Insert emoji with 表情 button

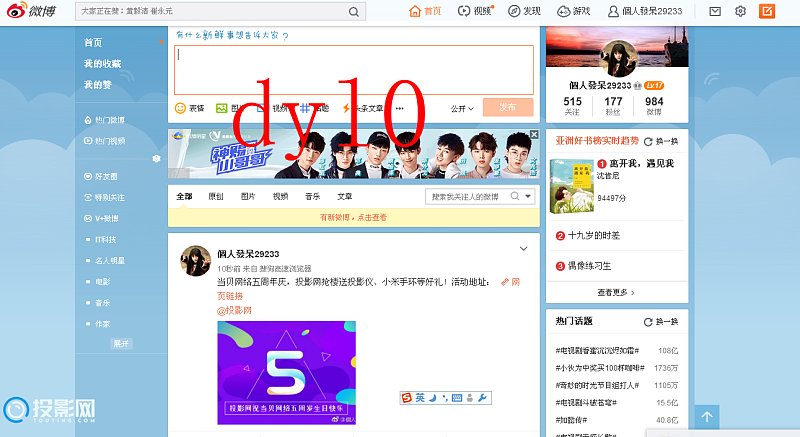(x=190, y=108)
